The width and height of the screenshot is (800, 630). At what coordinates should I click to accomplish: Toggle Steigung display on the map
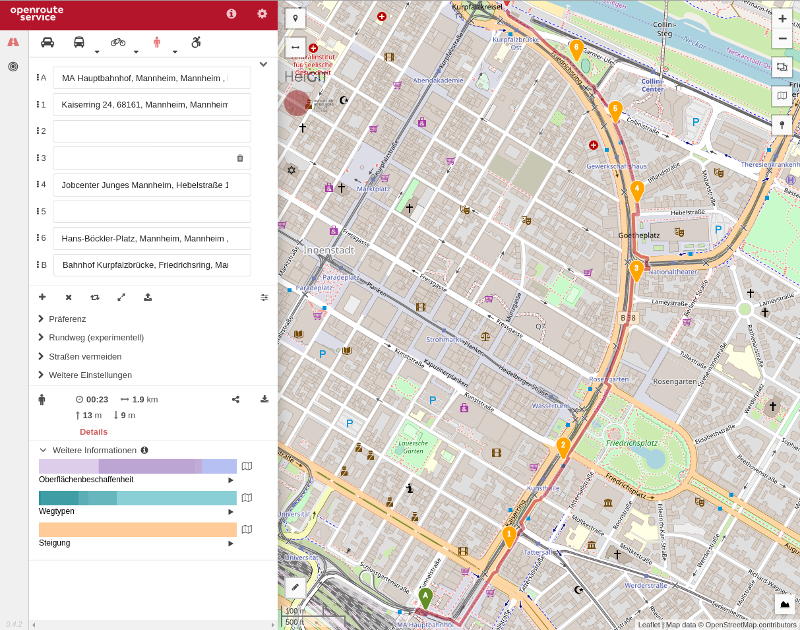pyautogui.click(x=247, y=530)
